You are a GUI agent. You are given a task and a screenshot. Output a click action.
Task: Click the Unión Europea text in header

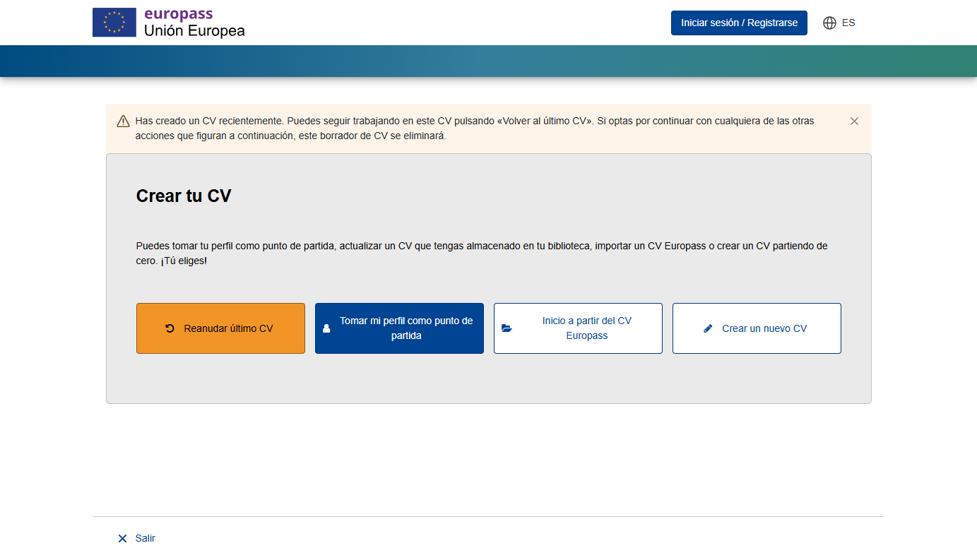(194, 30)
